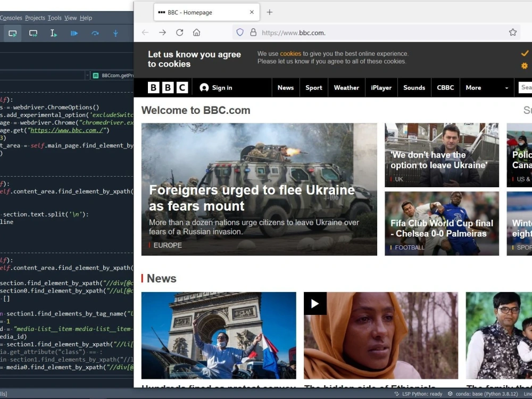
Task: Reload the BBC page
Action: (x=179, y=32)
